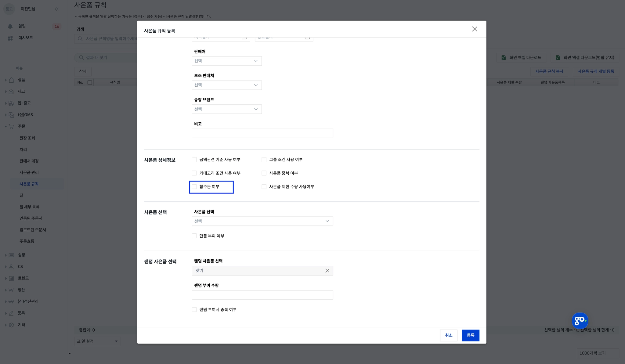Open the 송장 브랜드 dropdown
Image resolution: width=625 pixels, height=364 pixels.
tap(226, 109)
